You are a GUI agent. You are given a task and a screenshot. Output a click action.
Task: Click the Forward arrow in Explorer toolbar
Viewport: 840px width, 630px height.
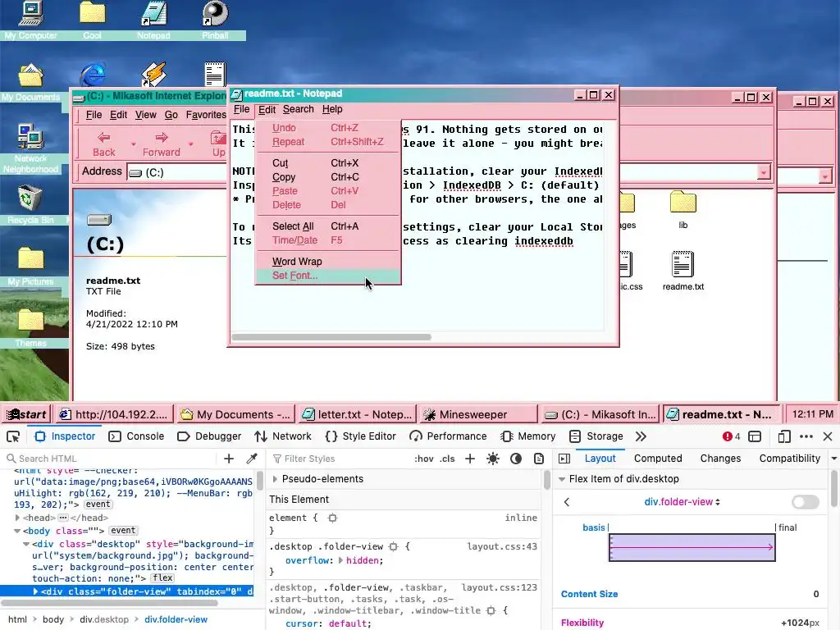click(162, 144)
